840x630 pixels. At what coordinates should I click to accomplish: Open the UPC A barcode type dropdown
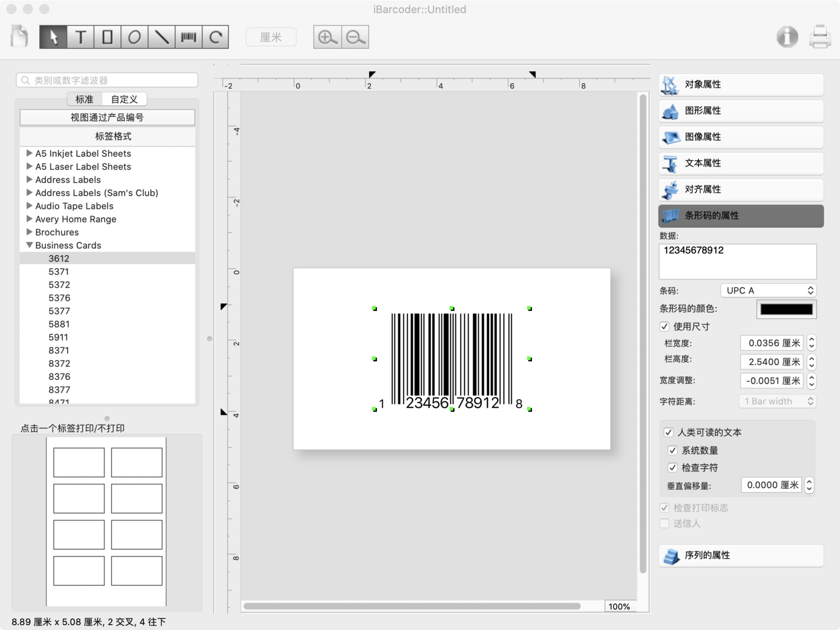coord(768,290)
